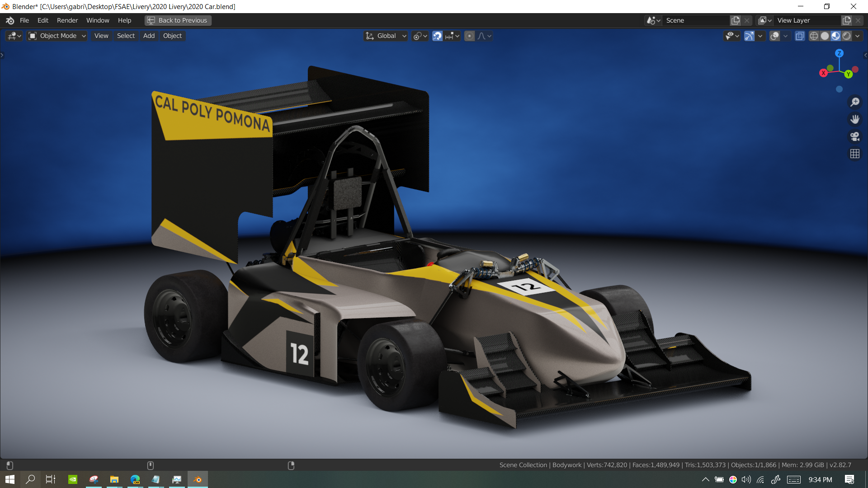Open the viewport View menu

pyautogui.click(x=101, y=36)
